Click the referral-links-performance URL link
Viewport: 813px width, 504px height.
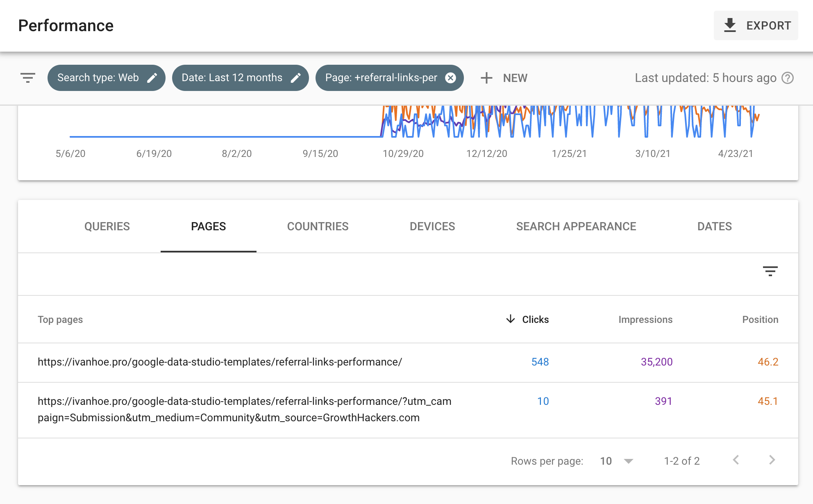[221, 362]
